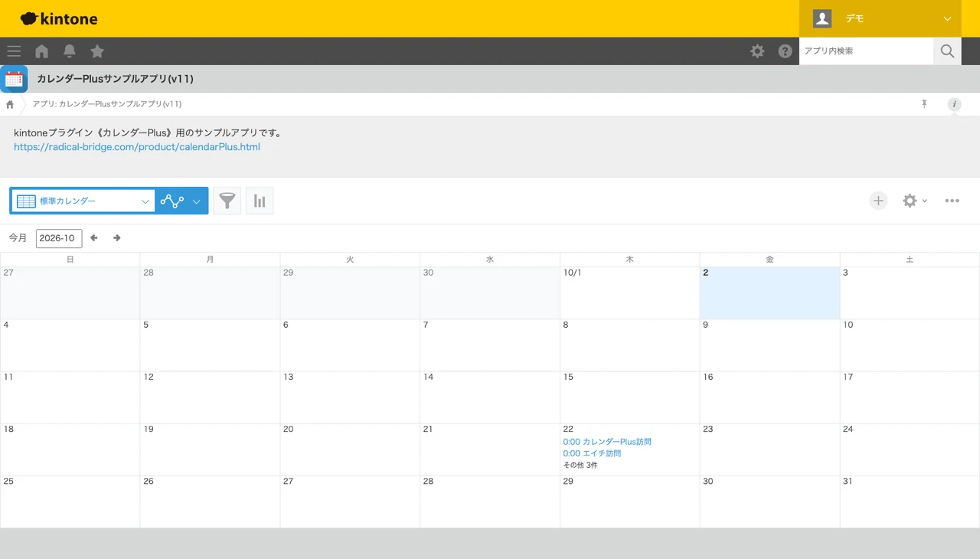Click the breadcrumb アプリ: カレンダーPlusサンプルアプリ(v11)
Screen dimensions: 980x559
(106, 104)
